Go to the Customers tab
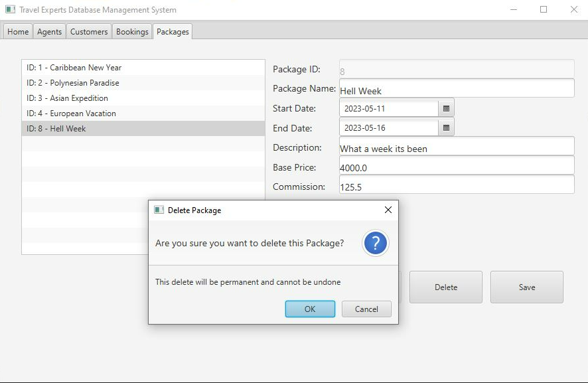 tap(89, 32)
